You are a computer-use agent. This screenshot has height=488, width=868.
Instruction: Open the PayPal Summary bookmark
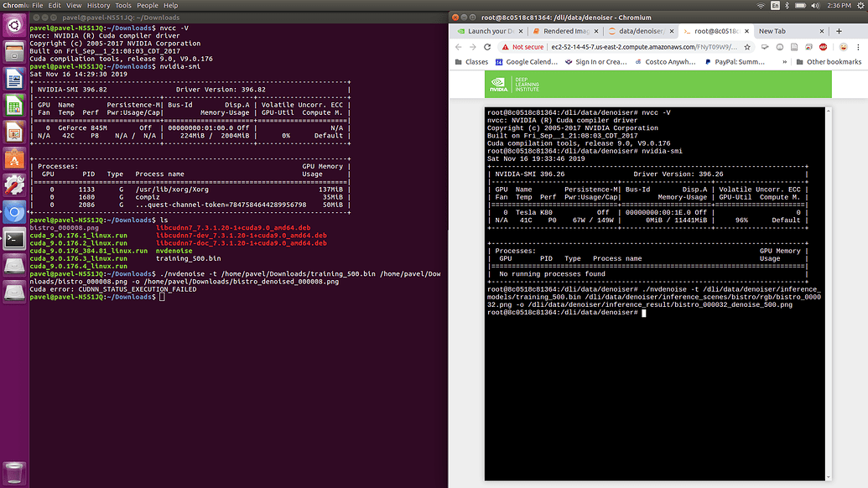735,62
